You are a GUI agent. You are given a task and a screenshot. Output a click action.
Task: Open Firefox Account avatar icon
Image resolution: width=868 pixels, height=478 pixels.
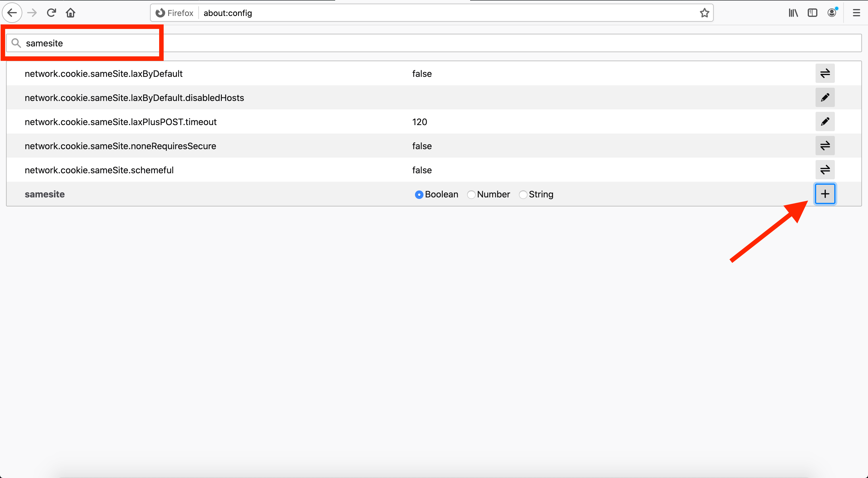(832, 13)
